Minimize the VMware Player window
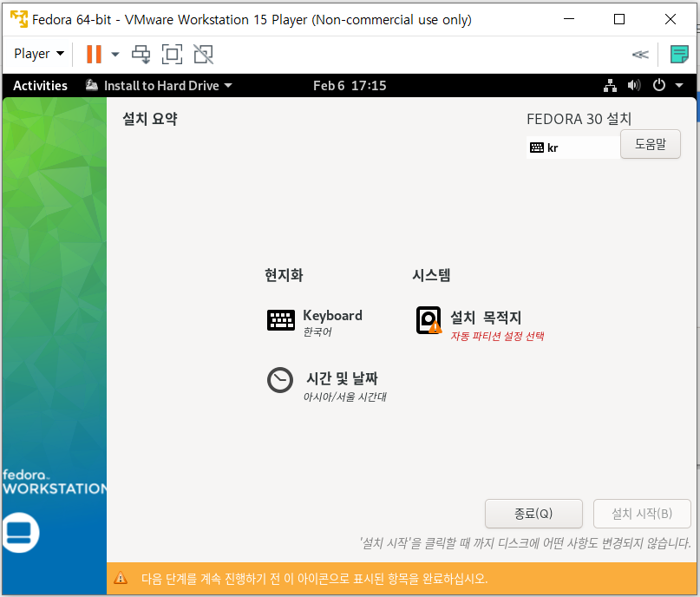 569,19
